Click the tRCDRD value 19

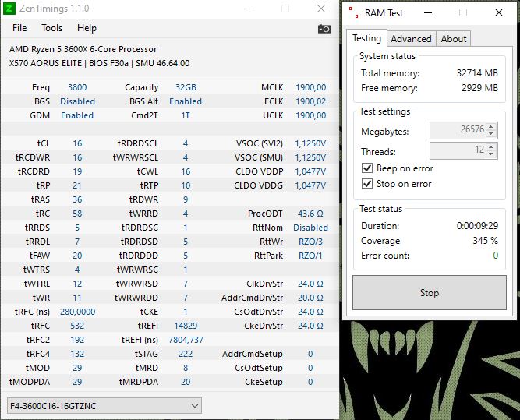[x=77, y=171]
